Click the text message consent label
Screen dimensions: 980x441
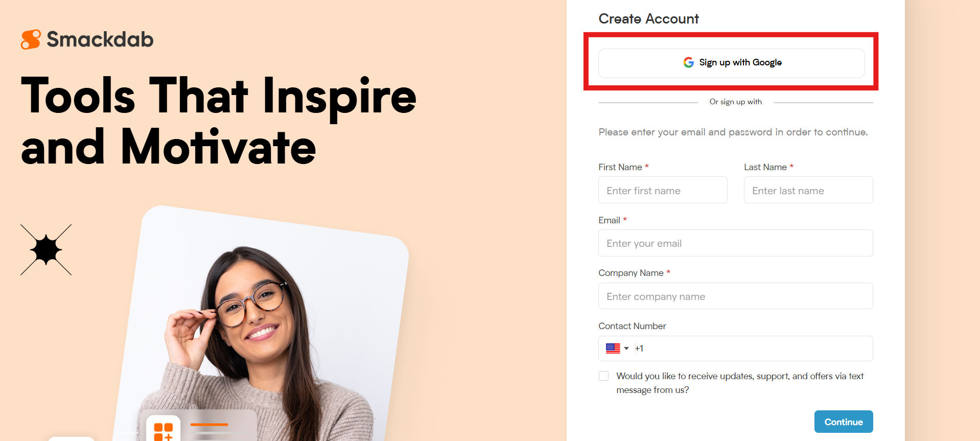(739, 383)
